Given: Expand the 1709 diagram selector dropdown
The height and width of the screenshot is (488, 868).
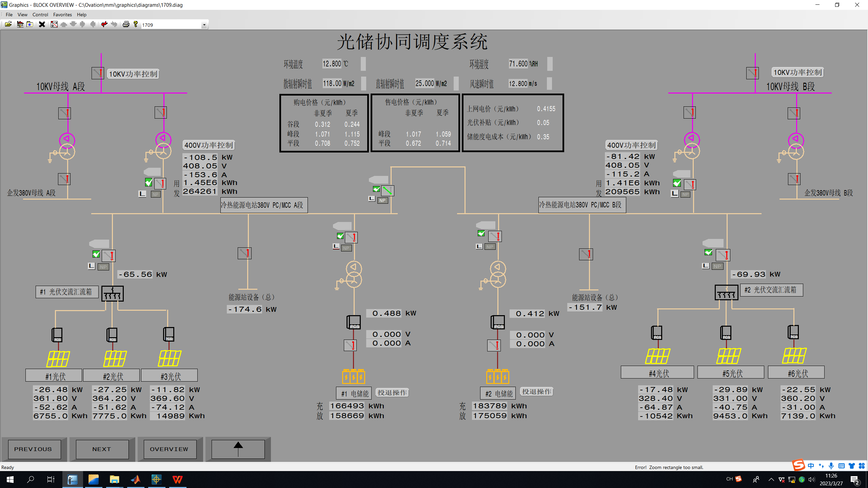Looking at the screenshot, I should 204,25.
